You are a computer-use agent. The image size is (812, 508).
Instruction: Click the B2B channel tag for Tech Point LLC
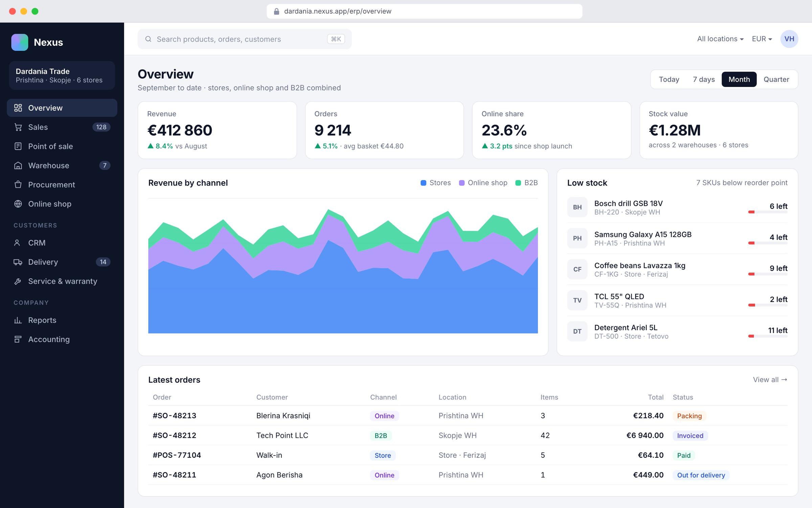(381, 436)
